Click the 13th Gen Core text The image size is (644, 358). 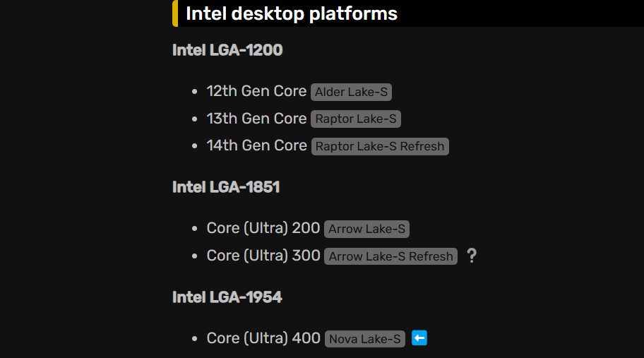256,119
